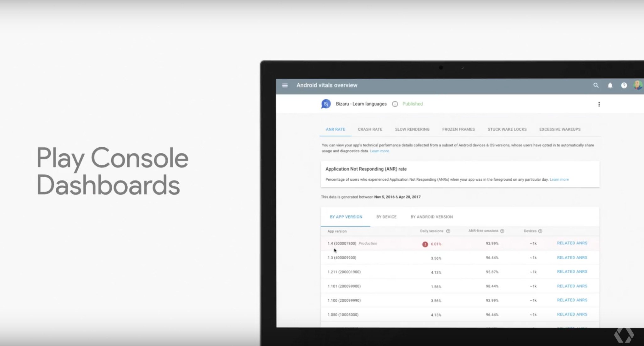This screenshot has height=346, width=644.
Task: Click the 6.01% daily sessions value
Action: coord(436,244)
